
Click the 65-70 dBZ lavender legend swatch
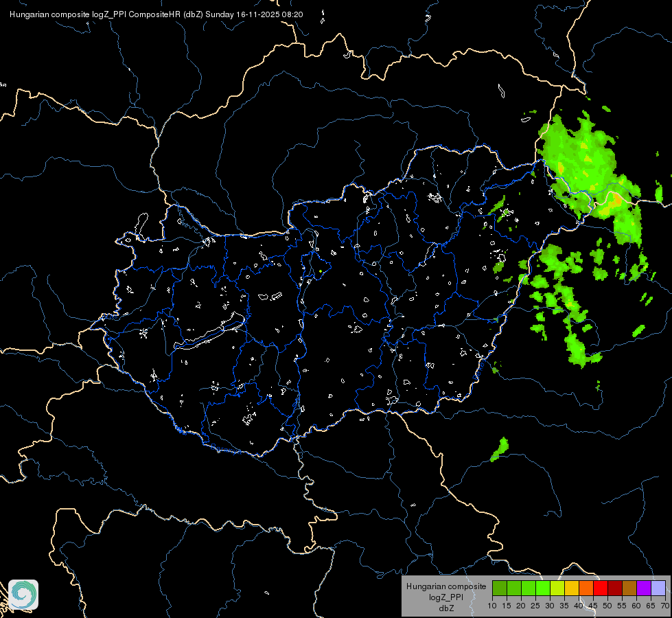coord(658,588)
